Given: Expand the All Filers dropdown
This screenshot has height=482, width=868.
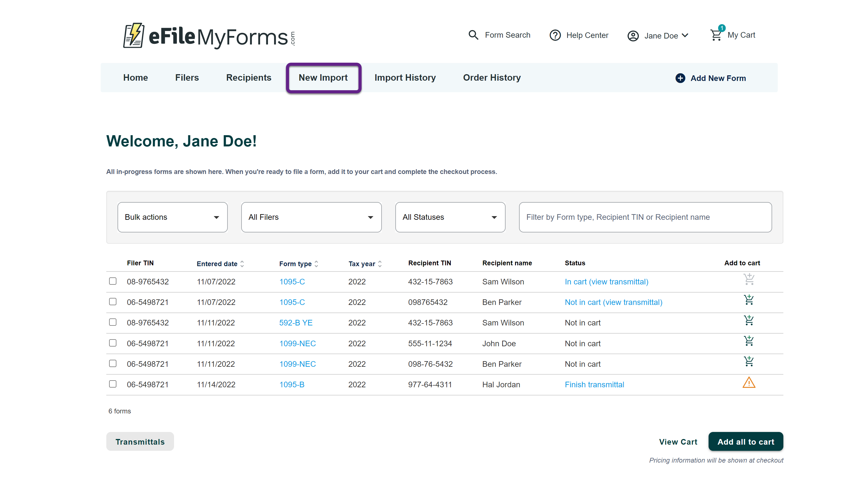Looking at the screenshot, I should (x=311, y=217).
